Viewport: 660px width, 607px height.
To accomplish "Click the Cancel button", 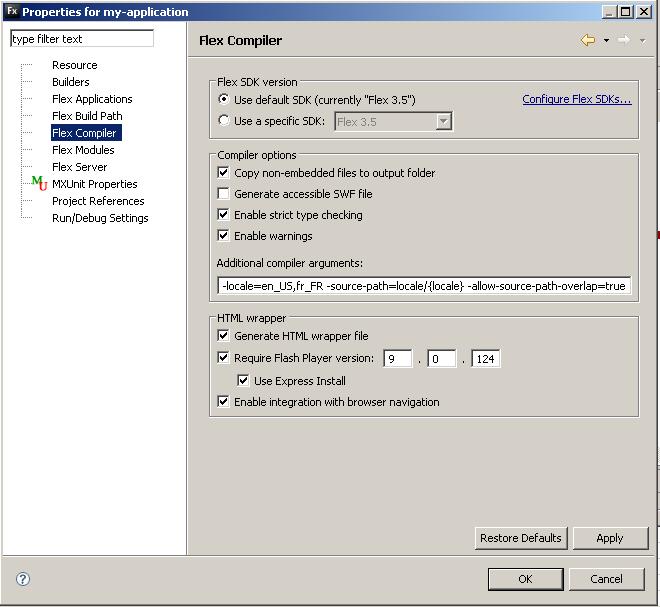I will 607,579.
